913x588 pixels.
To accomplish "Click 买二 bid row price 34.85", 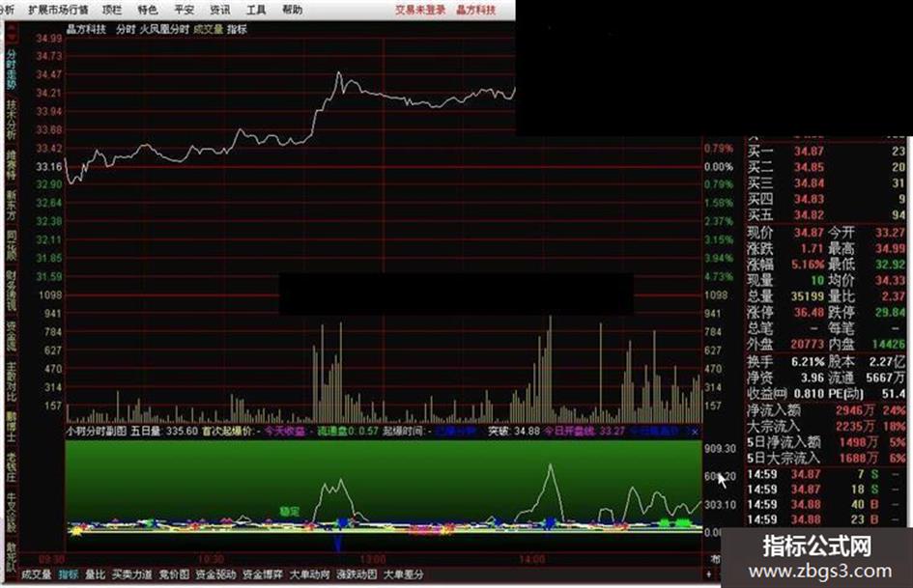I will [x=810, y=168].
